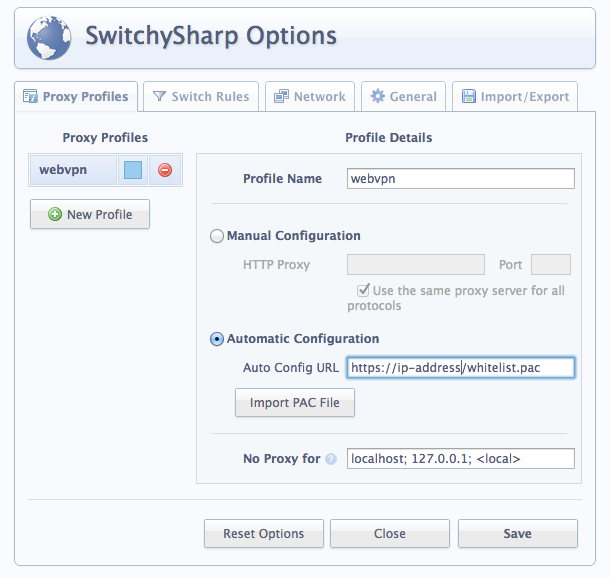
Task: Open the Switch Rules tab
Action: pos(201,97)
